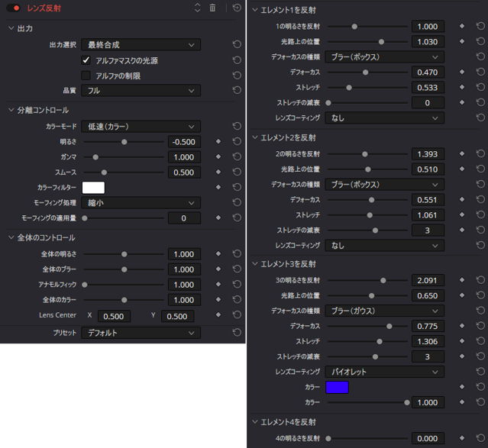The image size is (488, 448).
Task: Reset the プリセット setting
Action: 237,333
